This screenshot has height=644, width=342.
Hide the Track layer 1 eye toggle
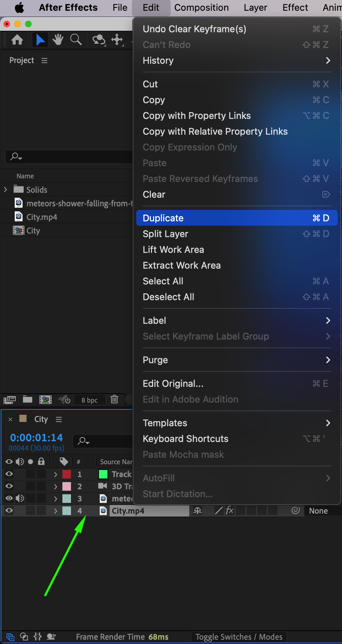[9, 474]
